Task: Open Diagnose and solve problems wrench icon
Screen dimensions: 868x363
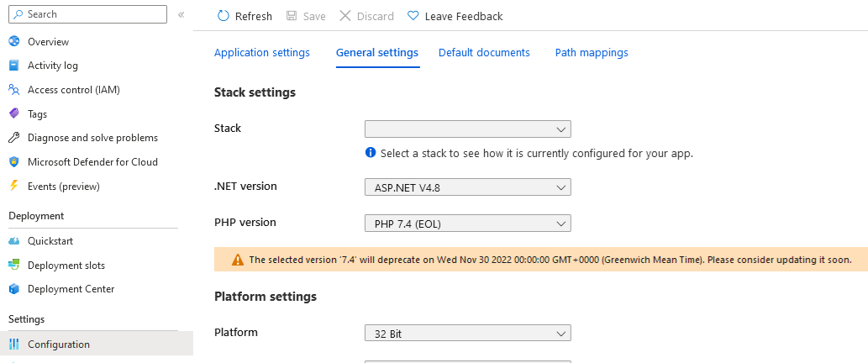Action: coord(14,138)
